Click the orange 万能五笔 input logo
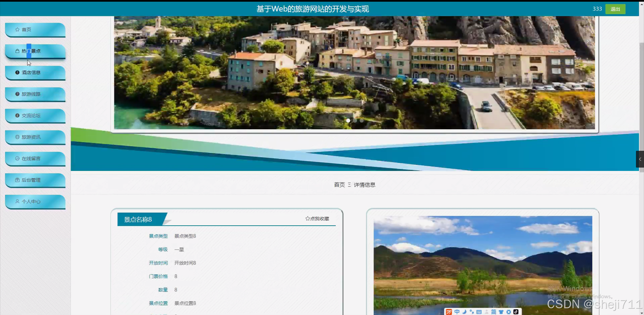This screenshot has height=315, width=644. 449,312
